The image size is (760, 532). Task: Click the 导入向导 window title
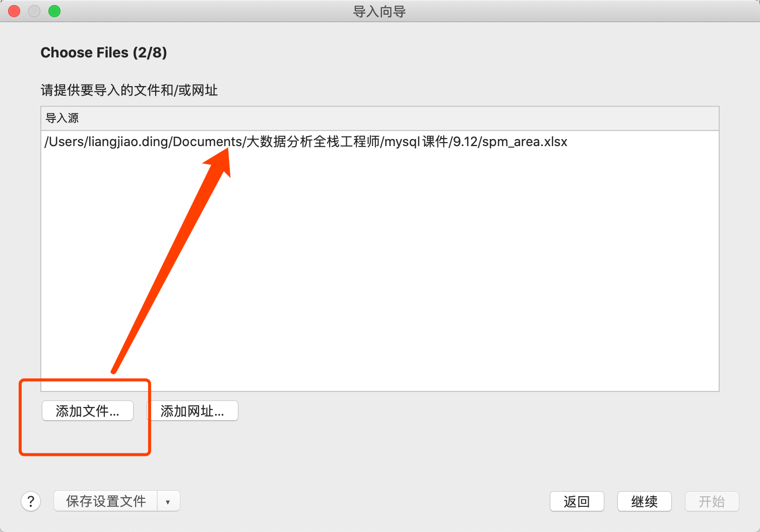click(379, 12)
